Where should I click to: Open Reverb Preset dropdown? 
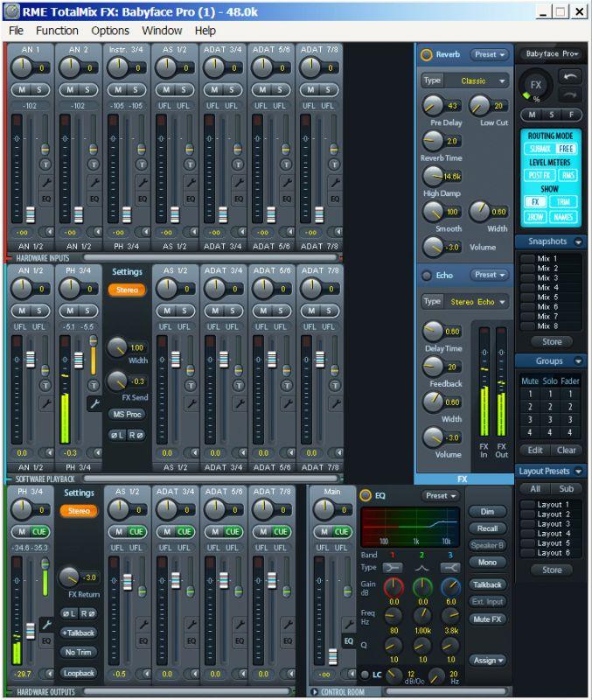tap(490, 54)
